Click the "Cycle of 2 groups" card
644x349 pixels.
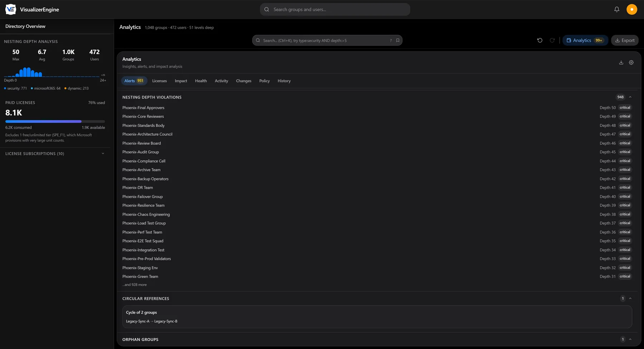[x=377, y=317]
